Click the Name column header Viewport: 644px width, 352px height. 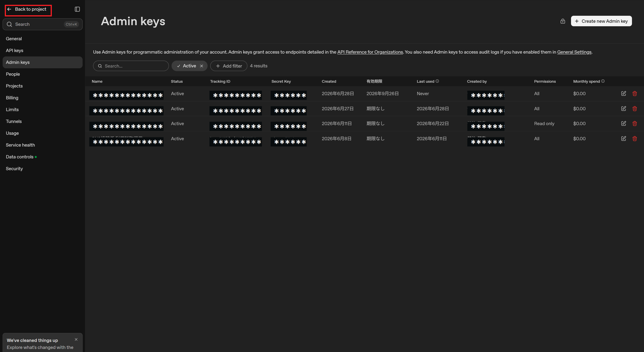click(x=97, y=81)
